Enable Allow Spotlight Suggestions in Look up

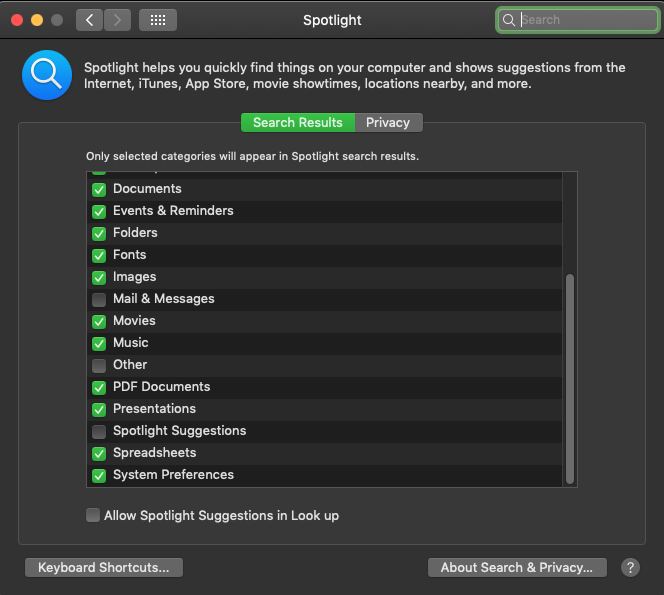pos(93,515)
